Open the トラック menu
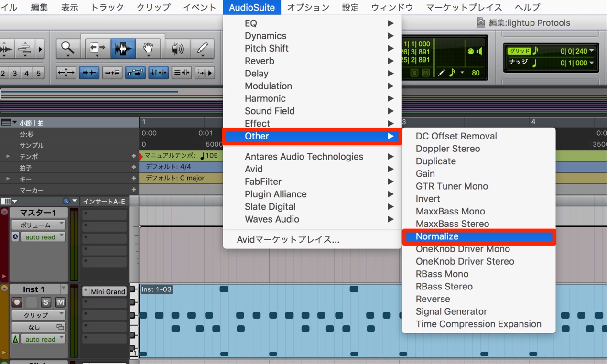 tap(107, 7)
